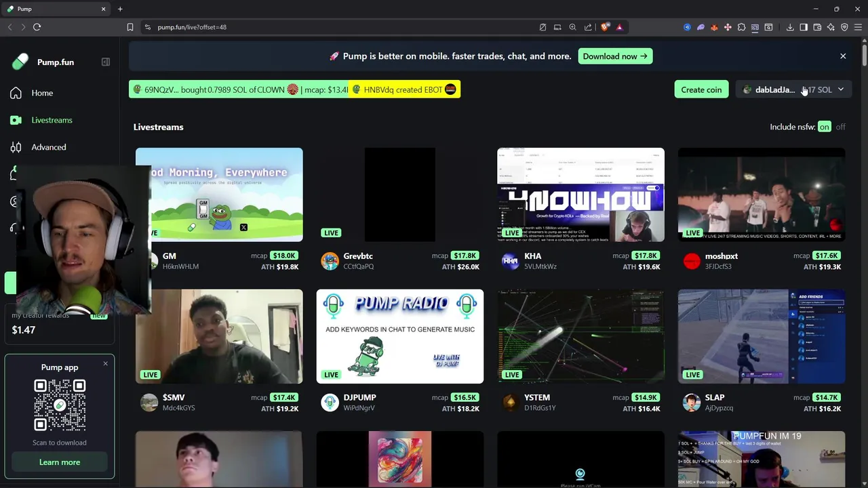This screenshot has width=868, height=488.
Task: Go back in browser
Action: [9, 27]
